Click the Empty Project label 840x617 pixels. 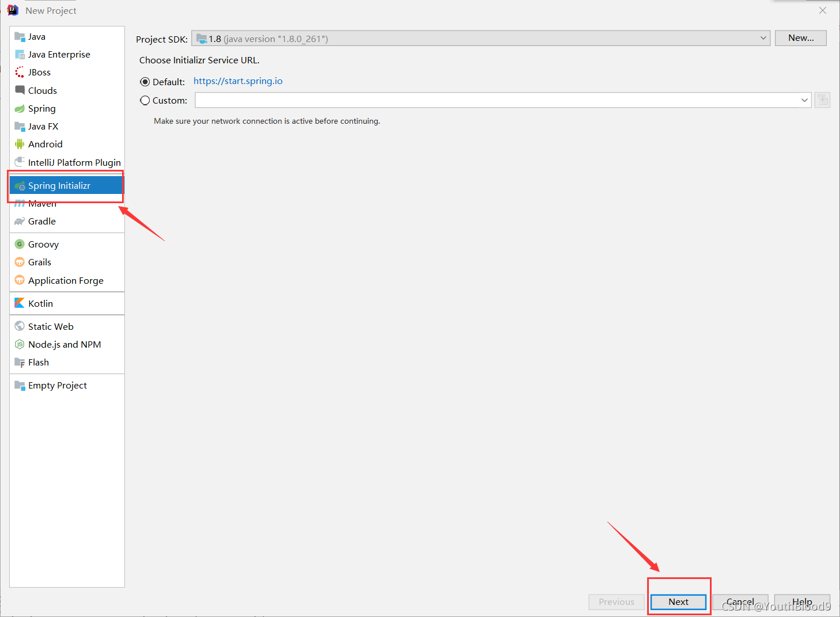[x=58, y=386]
